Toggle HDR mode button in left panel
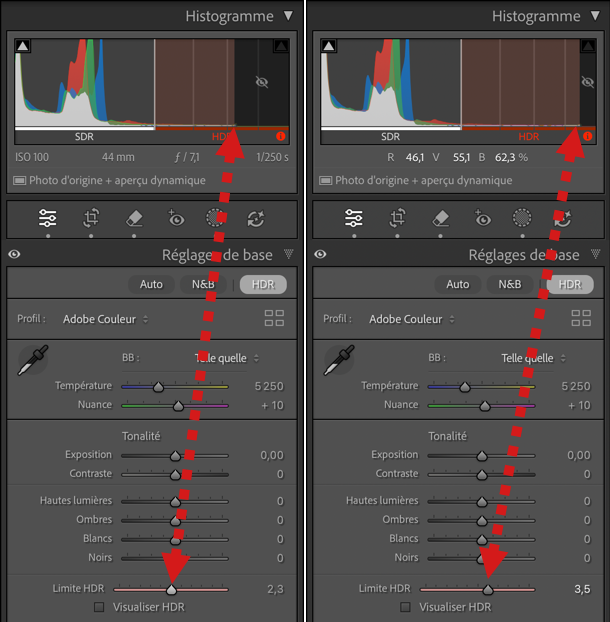Viewport: 610px width, 622px height. 263,284
